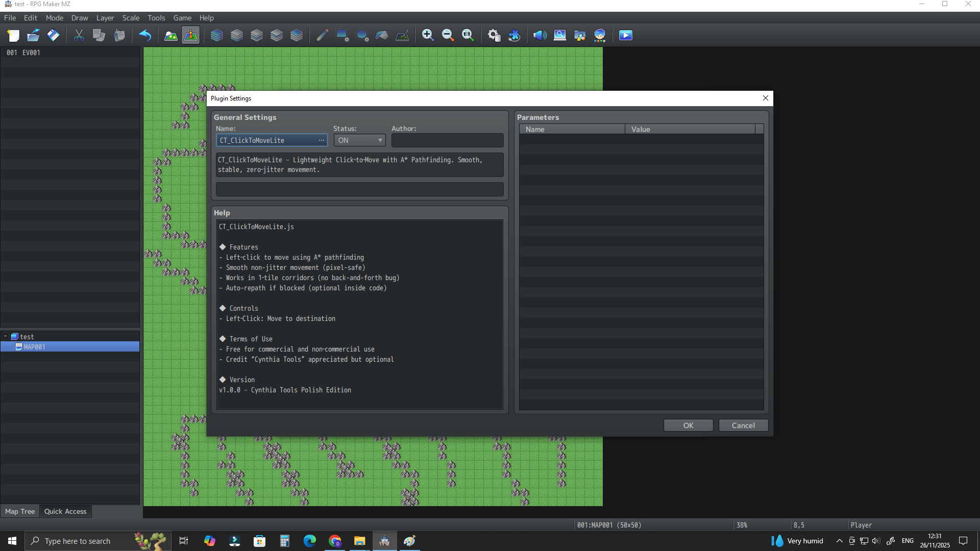Click the Zoom In magnifier icon
The height and width of the screenshot is (551, 980).
(428, 35)
